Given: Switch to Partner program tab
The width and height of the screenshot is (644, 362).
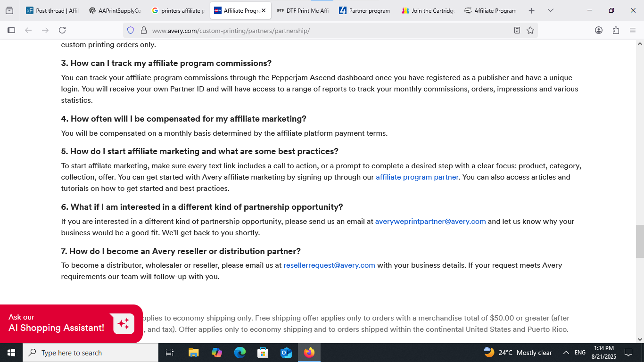Looking at the screenshot, I should 365,10.
